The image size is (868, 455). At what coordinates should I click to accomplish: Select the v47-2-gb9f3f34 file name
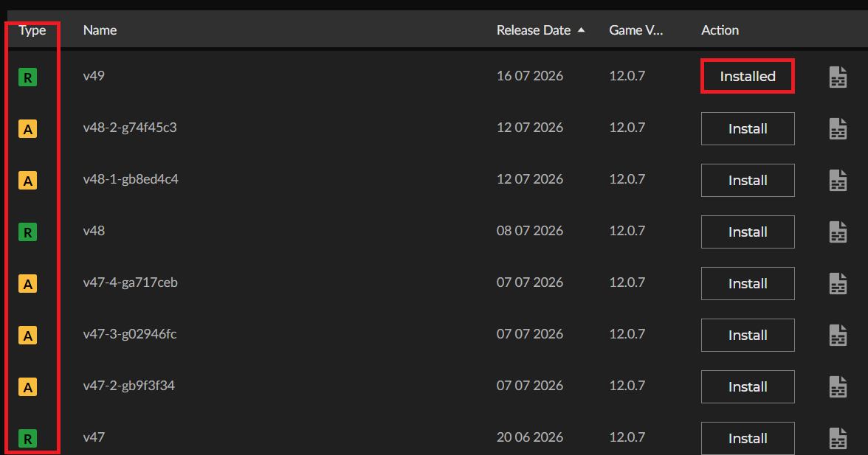pyautogui.click(x=129, y=386)
